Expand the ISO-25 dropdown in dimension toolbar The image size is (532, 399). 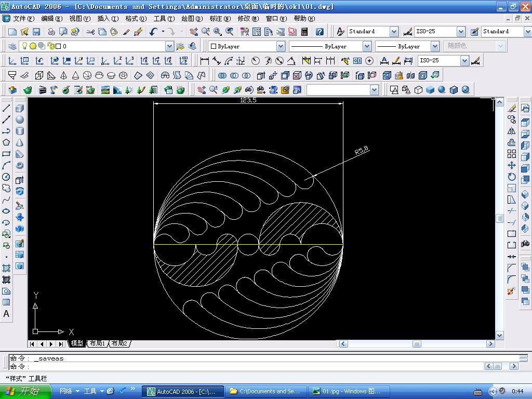point(464,61)
